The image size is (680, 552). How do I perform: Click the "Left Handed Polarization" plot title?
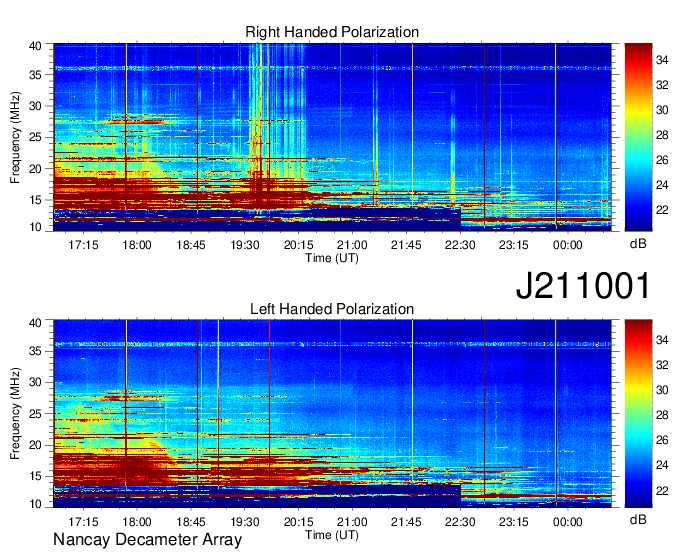[x=332, y=309]
